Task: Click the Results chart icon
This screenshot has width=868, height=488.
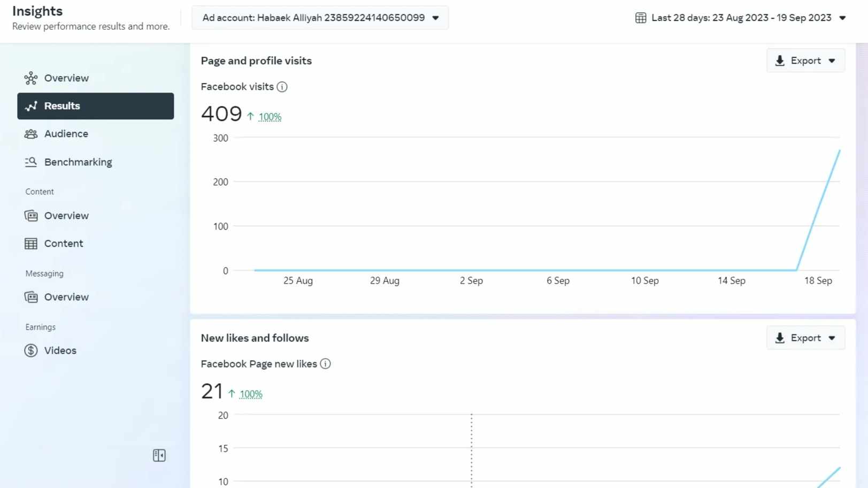Action: (31, 106)
